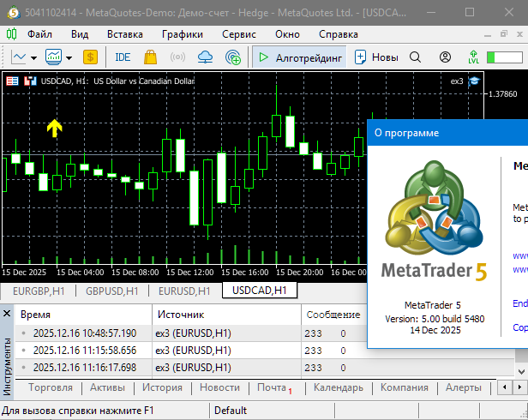Open the cloud VPS hosting icon
This screenshot has width=528, height=420.
pos(205,57)
